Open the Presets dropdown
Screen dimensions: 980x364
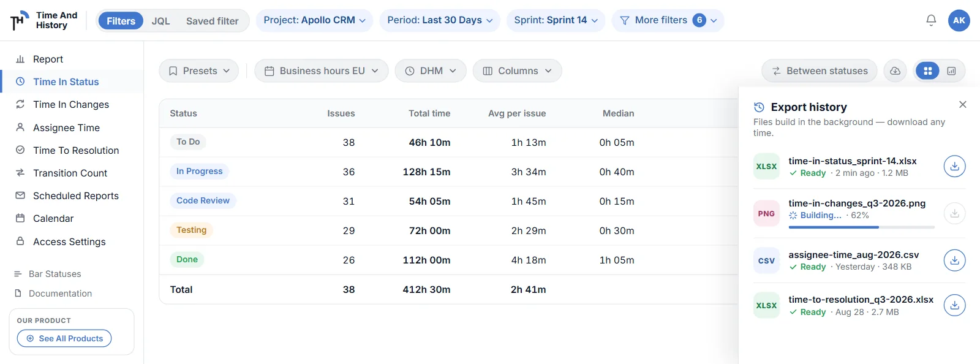(199, 71)
